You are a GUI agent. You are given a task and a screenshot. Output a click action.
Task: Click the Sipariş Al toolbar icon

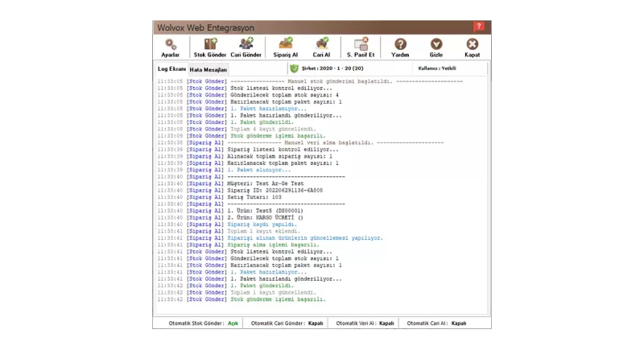point(286,43)
